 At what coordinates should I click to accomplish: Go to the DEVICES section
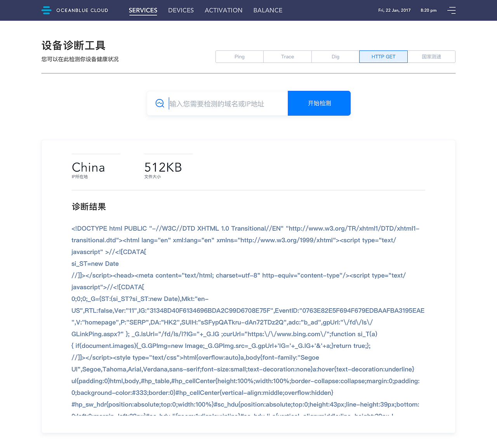tap(181, 10)
